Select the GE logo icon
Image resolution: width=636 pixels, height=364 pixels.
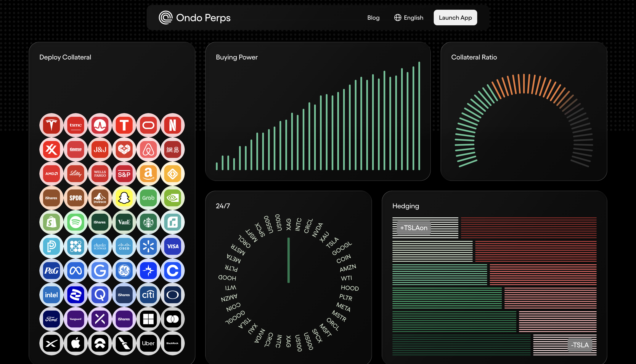tap(124, 271)
